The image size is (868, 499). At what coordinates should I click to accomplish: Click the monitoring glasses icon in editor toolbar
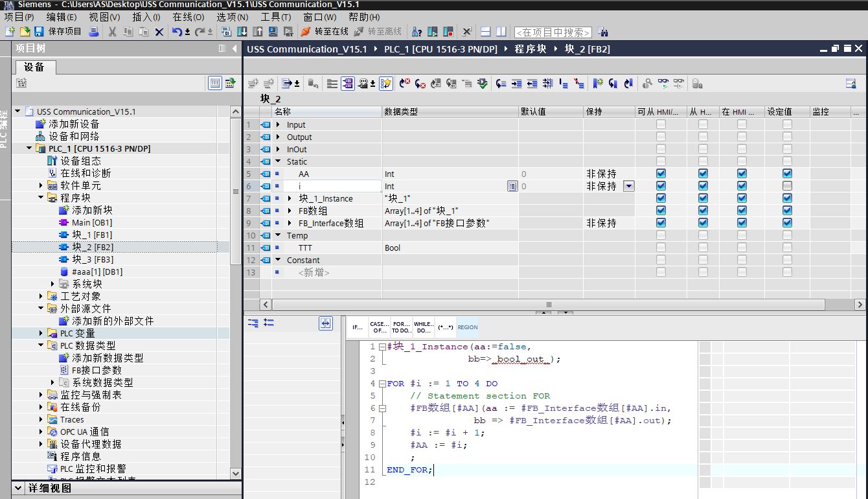[662, 84]
